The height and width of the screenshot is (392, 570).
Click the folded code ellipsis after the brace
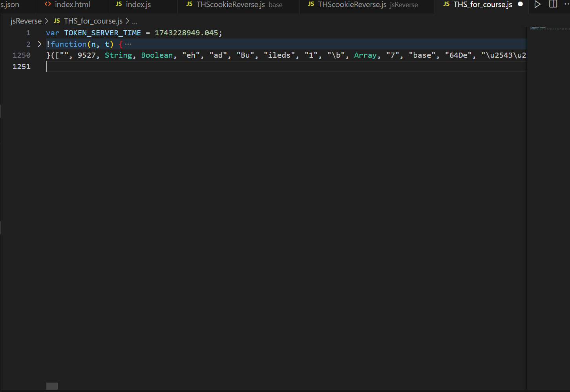128,44
